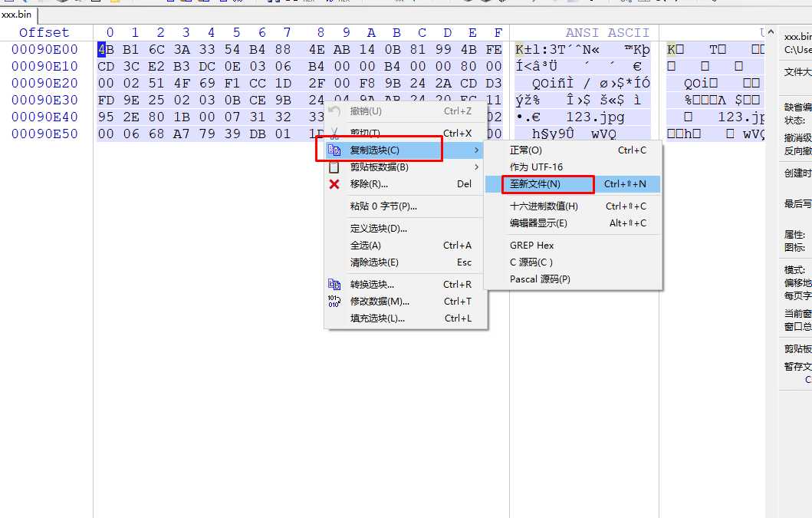This screenshot has height=518, width=812.
Task: Click column header F in hex ruler
Action: click(x=498, y=33)
